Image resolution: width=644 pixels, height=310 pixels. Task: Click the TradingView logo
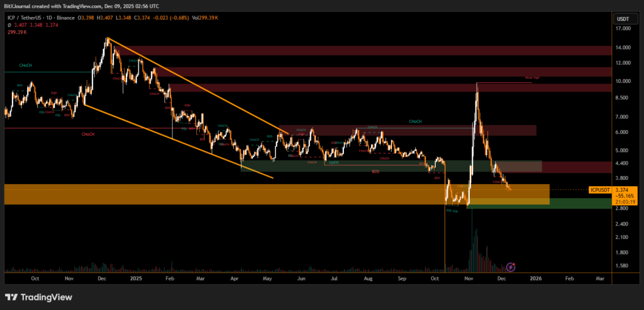38,297
